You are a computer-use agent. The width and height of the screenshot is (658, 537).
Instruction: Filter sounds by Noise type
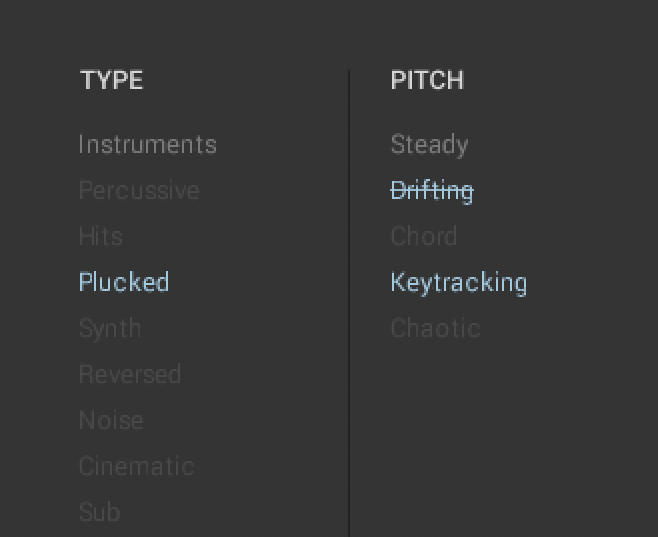pyautogui.click(x=111, y=421)
